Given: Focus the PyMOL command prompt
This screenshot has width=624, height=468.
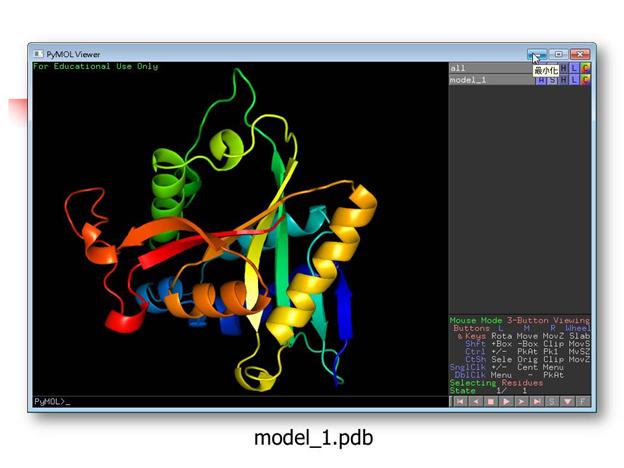Looking at the screenshot, I should [x=240, y=402].
